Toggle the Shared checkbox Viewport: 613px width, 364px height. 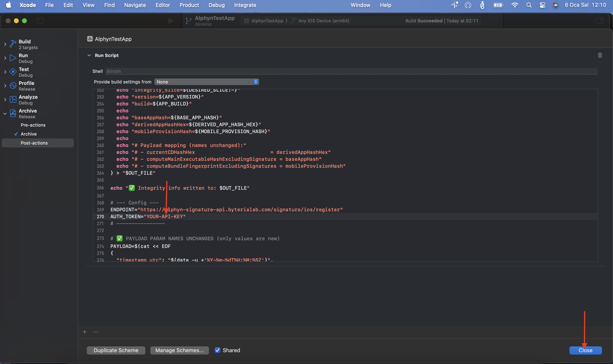click(217, 350)
